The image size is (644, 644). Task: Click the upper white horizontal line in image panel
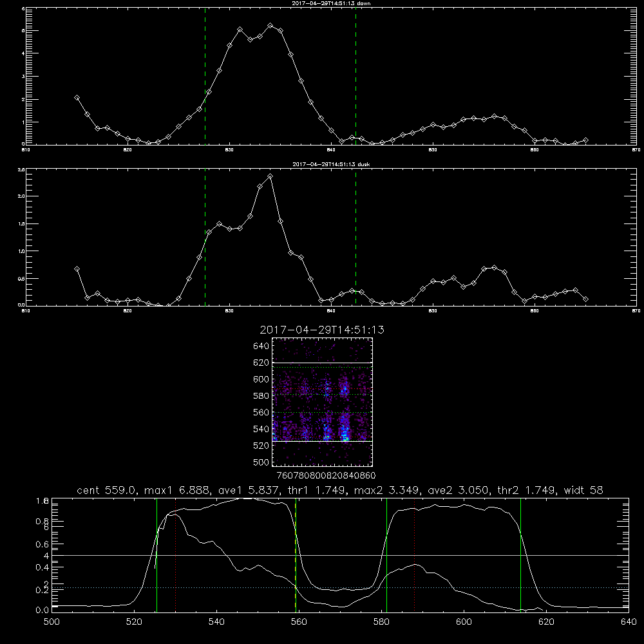[x=323, y=363]
